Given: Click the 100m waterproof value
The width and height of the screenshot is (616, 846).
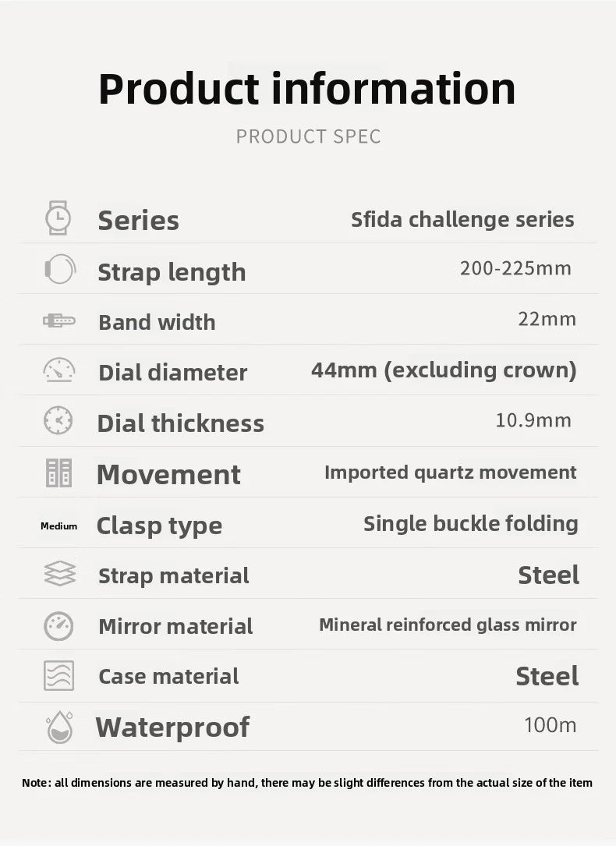Looking at the screenshot, I should pyautogui.click(x=551, y=725).
